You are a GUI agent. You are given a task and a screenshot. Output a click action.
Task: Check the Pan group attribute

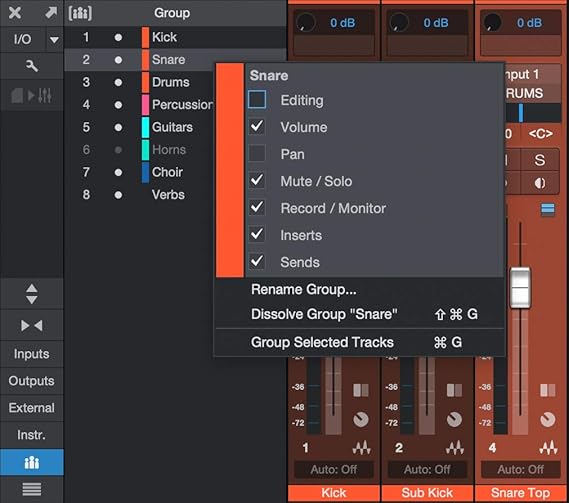(x=257, y=154)
